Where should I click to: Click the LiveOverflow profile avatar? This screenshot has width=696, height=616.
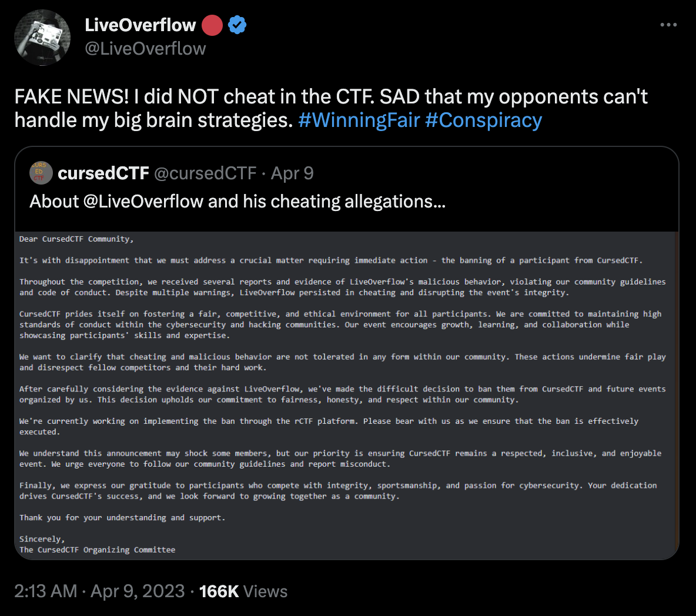(x=42, y=38)
